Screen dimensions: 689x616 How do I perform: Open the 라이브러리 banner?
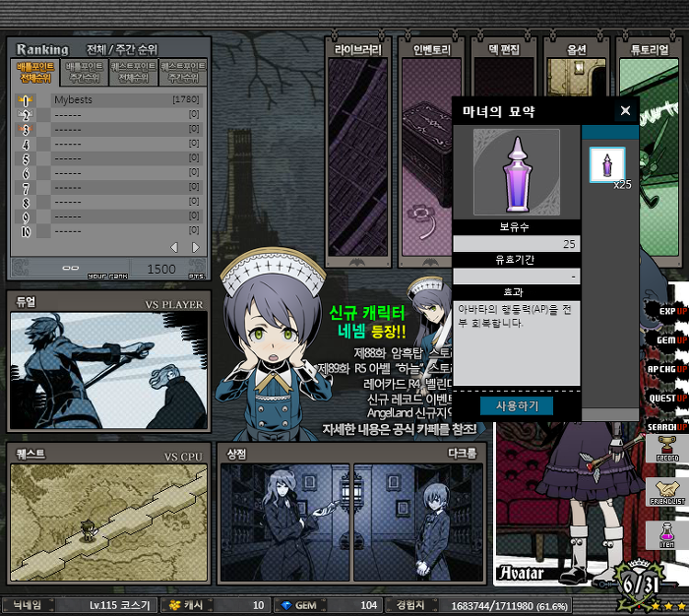[358, 152]
